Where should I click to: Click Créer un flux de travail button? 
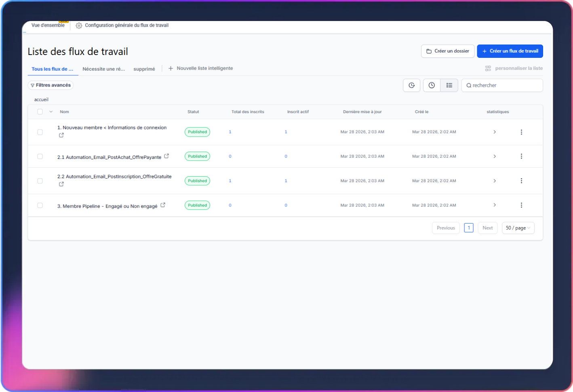(x=510, y=51)
